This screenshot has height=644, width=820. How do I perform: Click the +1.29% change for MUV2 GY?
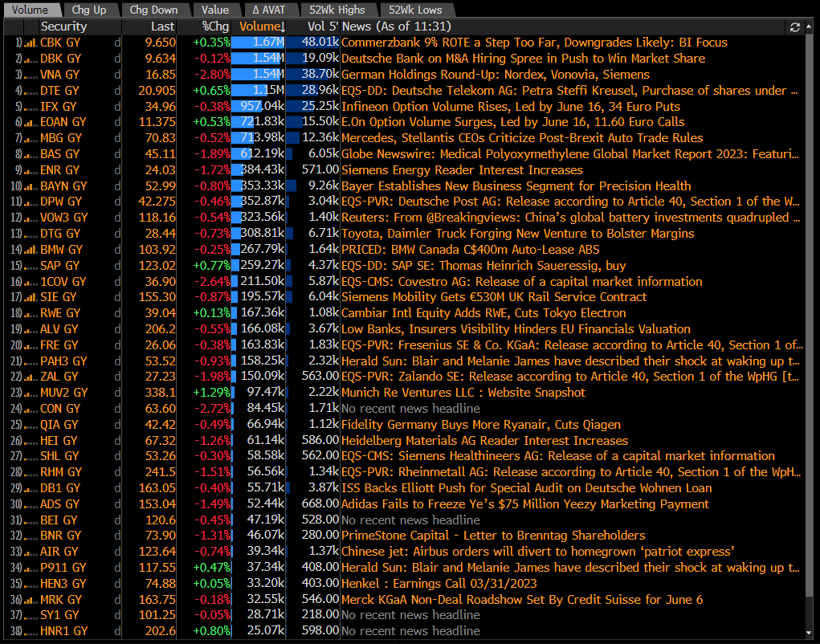pyautogui.click(x=211, y=393)
